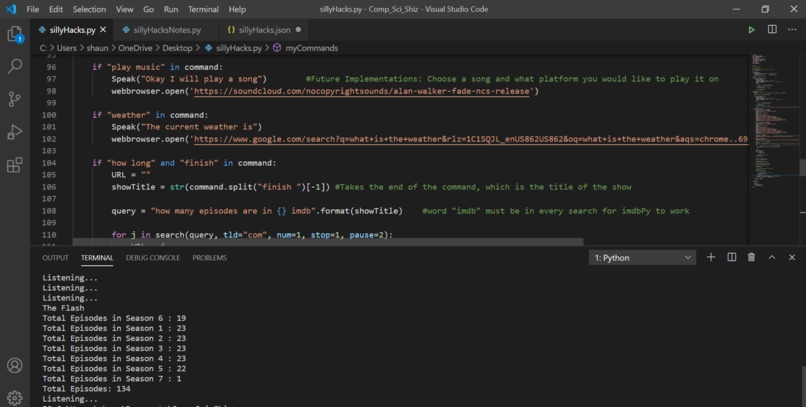806x407 pixels.
Task: Click the editor vertical scrollbar thumb
Action: [802, 167]
